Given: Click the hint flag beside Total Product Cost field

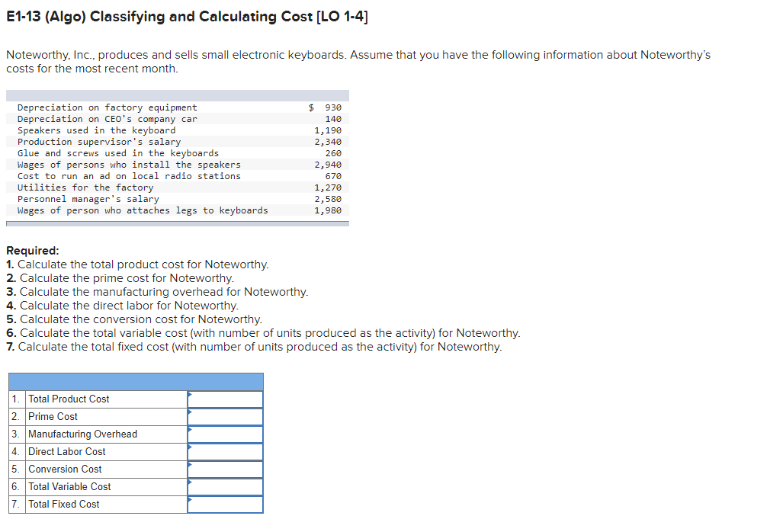Looking at the screenshot, I should coord(190,394).
